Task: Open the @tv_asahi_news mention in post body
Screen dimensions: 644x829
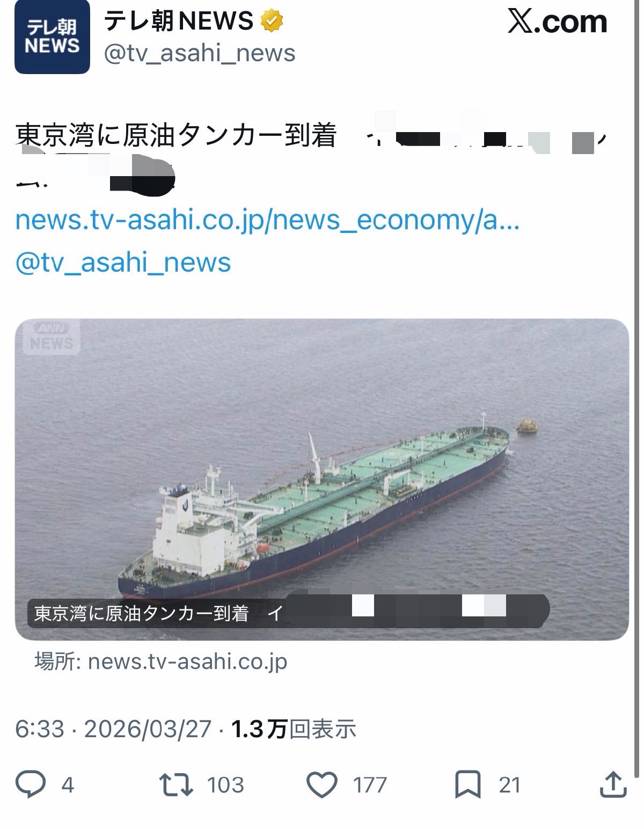Action: click(123, 263)
